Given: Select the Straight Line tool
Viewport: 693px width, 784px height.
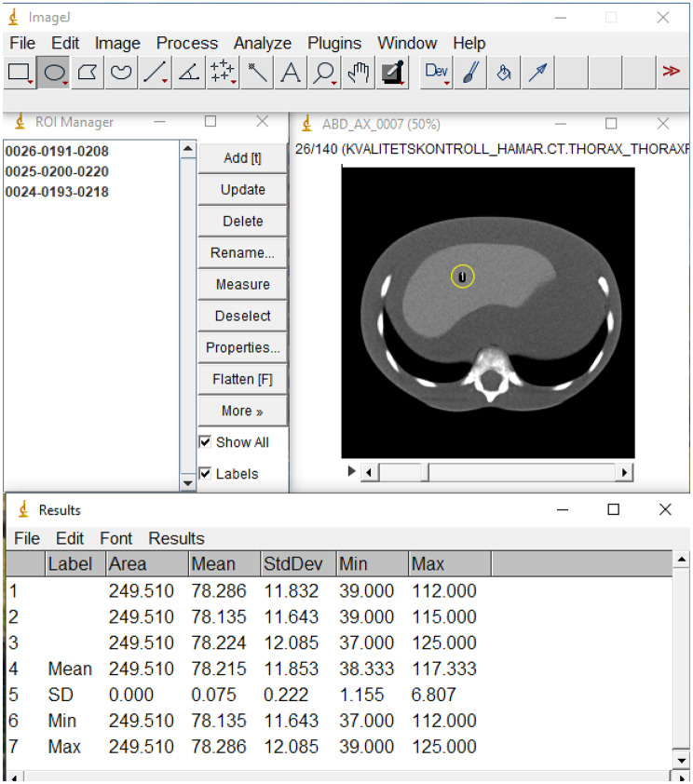Looking at the screenshot, I should click(156, 73).
